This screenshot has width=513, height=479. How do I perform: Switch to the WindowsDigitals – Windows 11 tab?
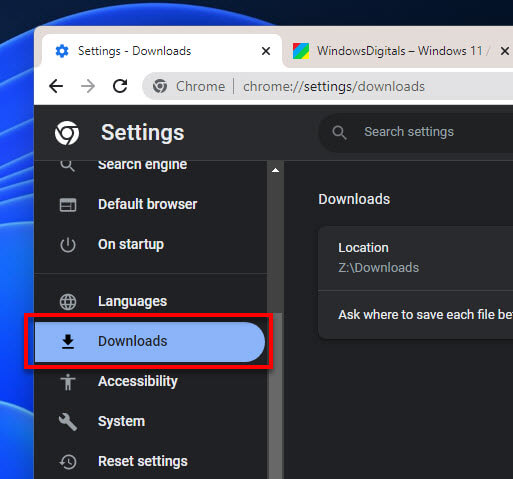[x=399, y=51]
